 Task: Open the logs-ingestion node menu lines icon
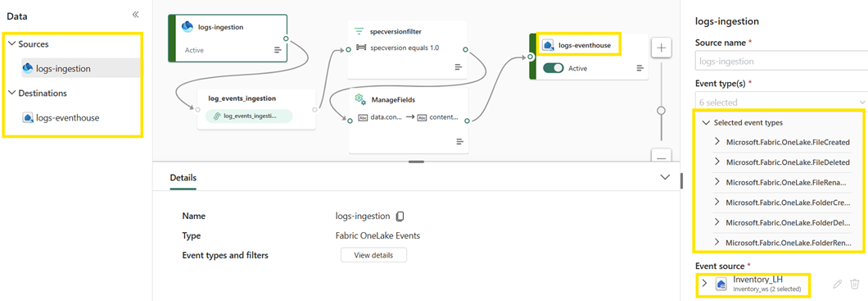(278, 50)
